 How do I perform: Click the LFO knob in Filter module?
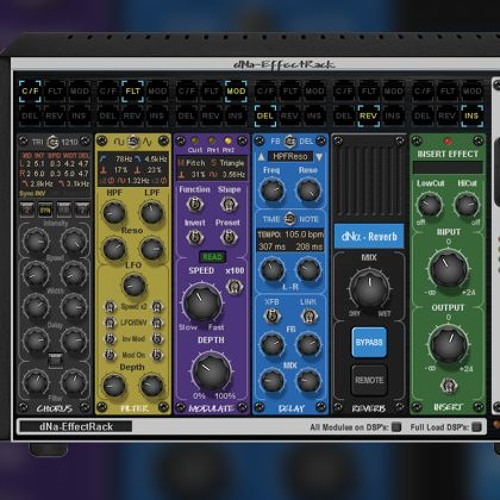(x=134, y=285)
